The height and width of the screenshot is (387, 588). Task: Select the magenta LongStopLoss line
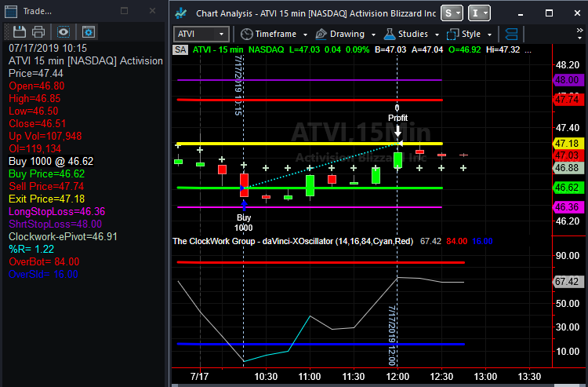tap(310, 206)
